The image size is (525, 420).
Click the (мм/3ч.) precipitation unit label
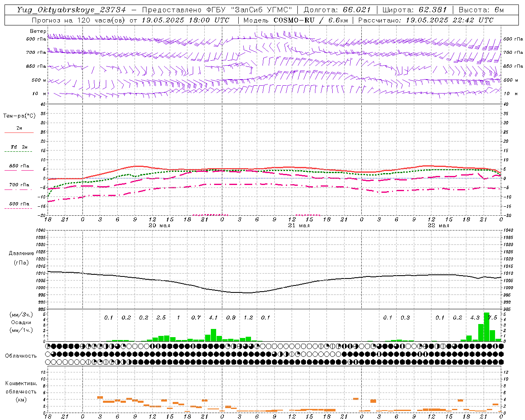[x=21, y=315]
